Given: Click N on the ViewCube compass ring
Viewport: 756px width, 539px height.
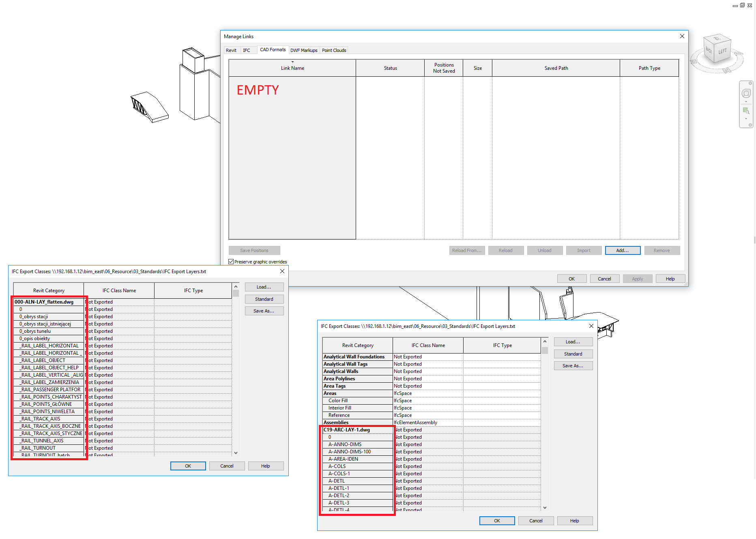Looking at the screenshot, I should pyautogui.click(x=727, y=70).
